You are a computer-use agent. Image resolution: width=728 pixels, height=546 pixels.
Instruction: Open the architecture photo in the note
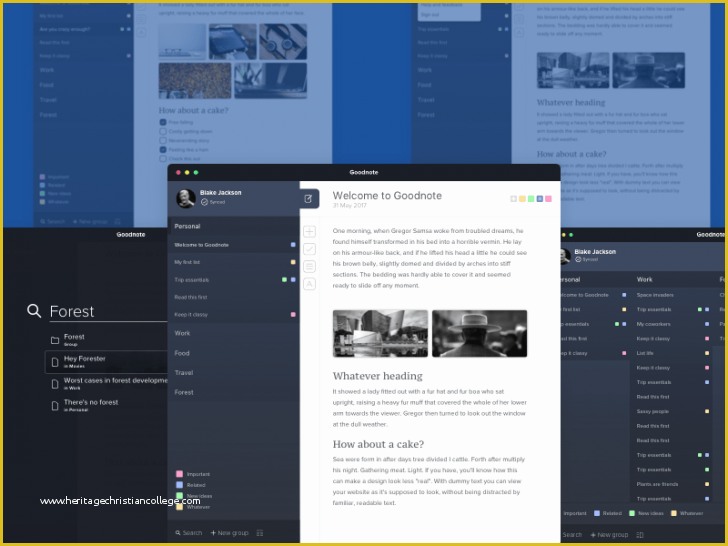380,333
